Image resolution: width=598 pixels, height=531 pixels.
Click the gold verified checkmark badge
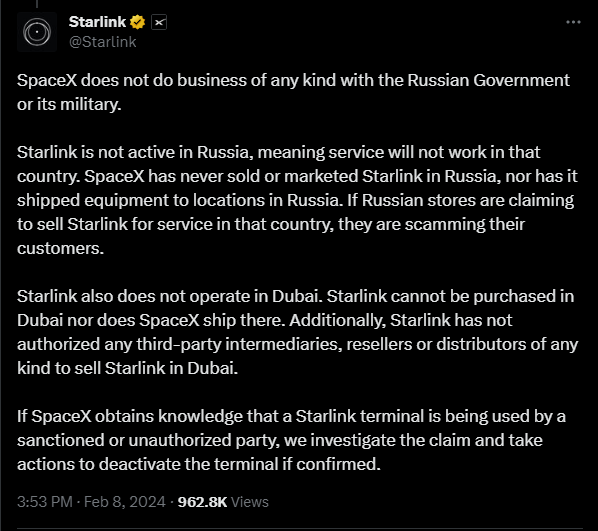coord(137,22)
